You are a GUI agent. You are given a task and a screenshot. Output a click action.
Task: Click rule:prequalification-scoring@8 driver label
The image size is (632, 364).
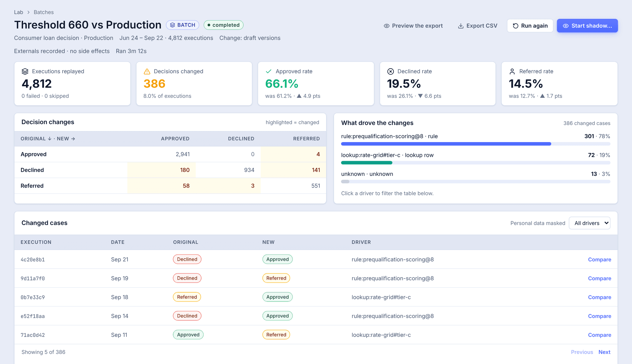point(389,136)
